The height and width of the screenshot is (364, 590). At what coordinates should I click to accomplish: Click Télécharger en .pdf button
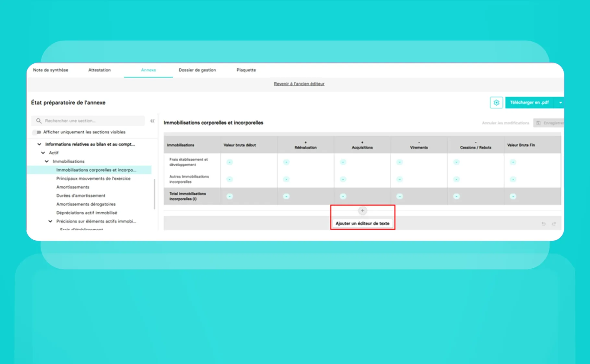click(x=529, y=102)
